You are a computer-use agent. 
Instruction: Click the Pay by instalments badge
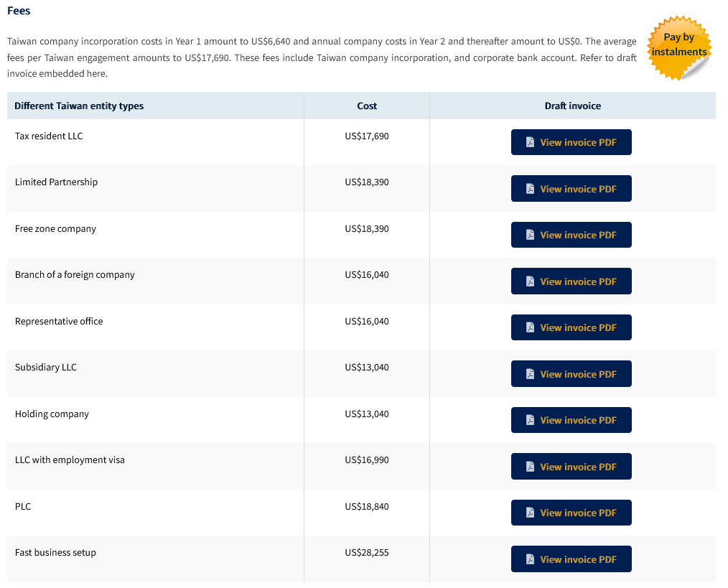tap(678, 45)
